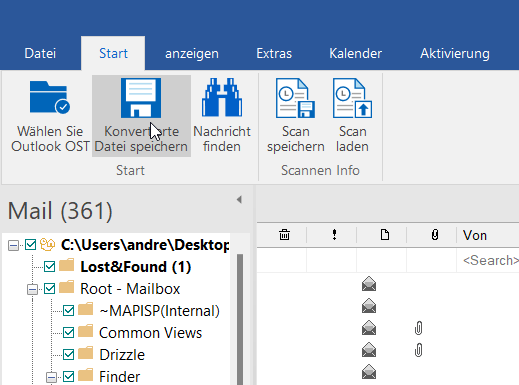Viewport: 519px width, 385px height.
Task: Sort by the trash bin column icon
Action: pos(284,235)
